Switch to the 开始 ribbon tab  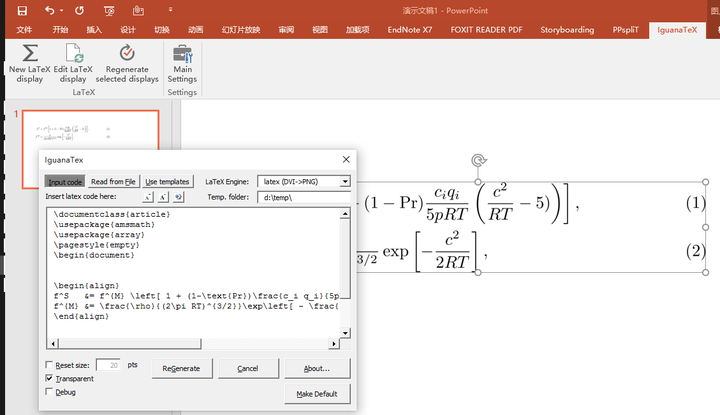pyautogui.click(x=60, y=30)
